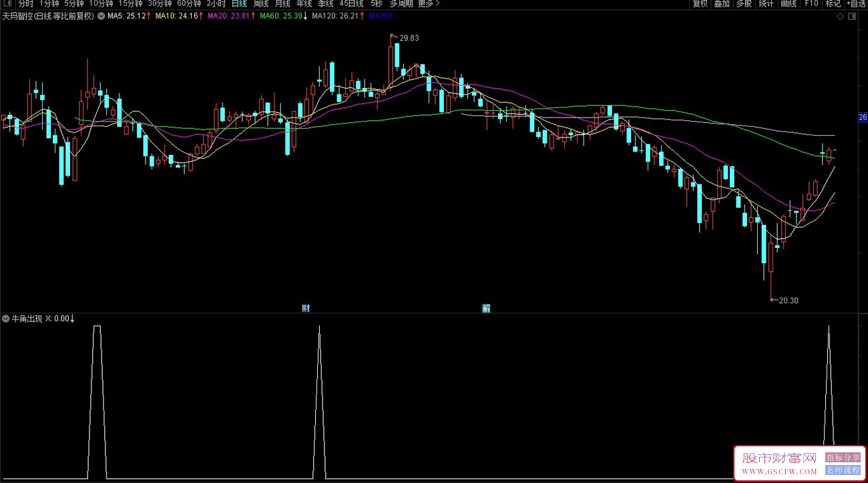Open the 多周期 multi-period view
868x483 pixels.
401,4
